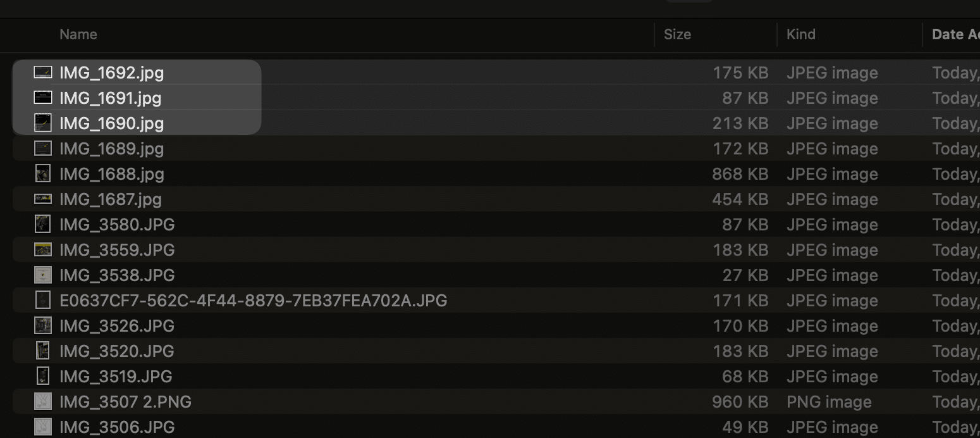The width and height of the screenshot is (980, 438).
Task: Click the IMG_3538.JPG file icon
Action: coord(42,275)
